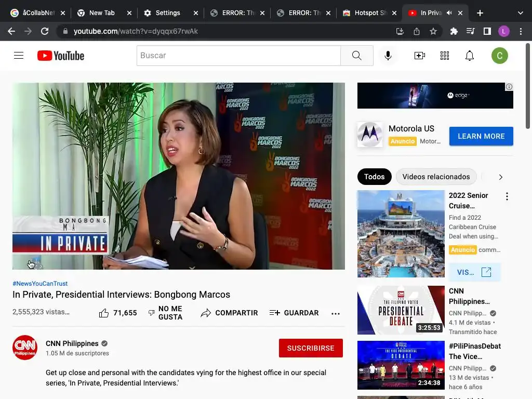Click the CNN Philippines channel avatar
This screenshot has width=532, height=399.
pyautogui.click(x=25, y=348)
